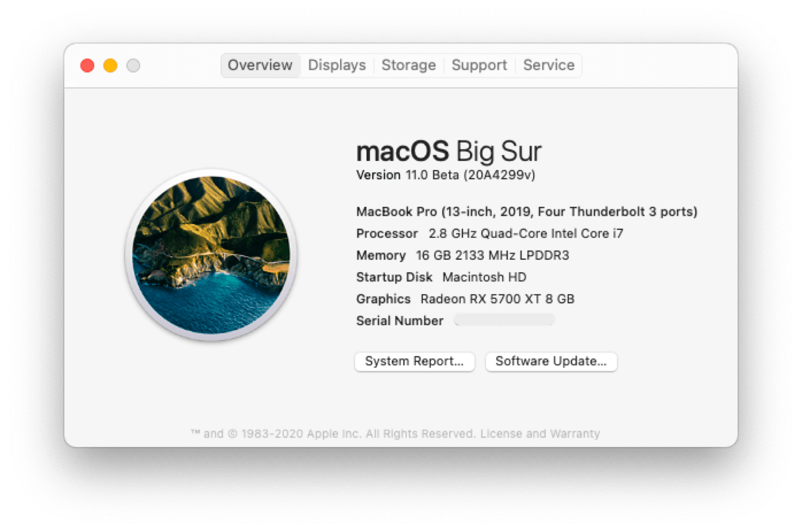Select the Overview tab
This screenshot has width=803, height=532.
point(260,65)
